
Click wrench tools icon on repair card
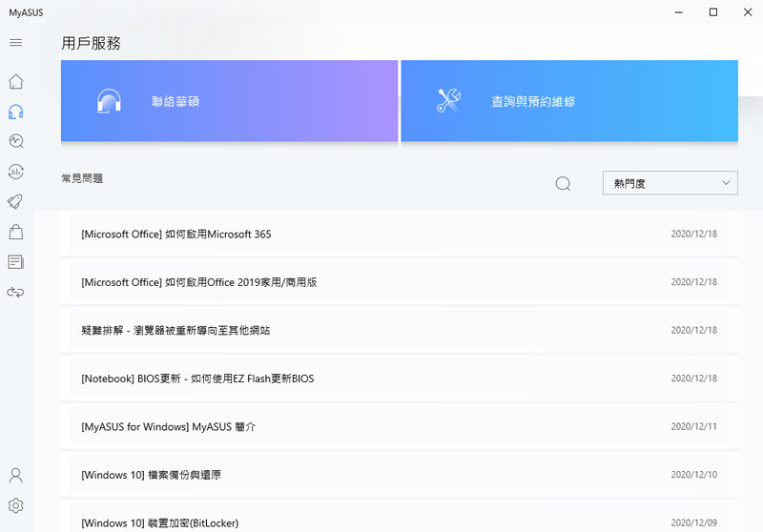pos(448,101)
